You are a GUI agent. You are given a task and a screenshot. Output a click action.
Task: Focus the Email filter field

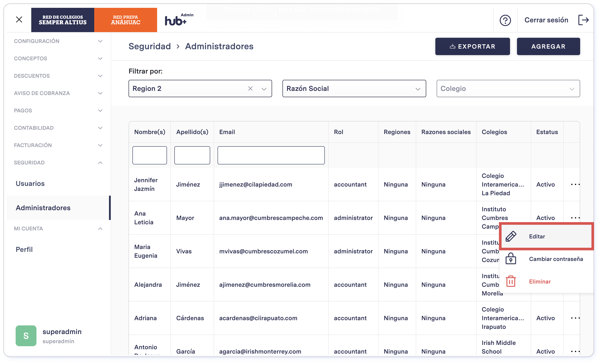coord(271,155)
